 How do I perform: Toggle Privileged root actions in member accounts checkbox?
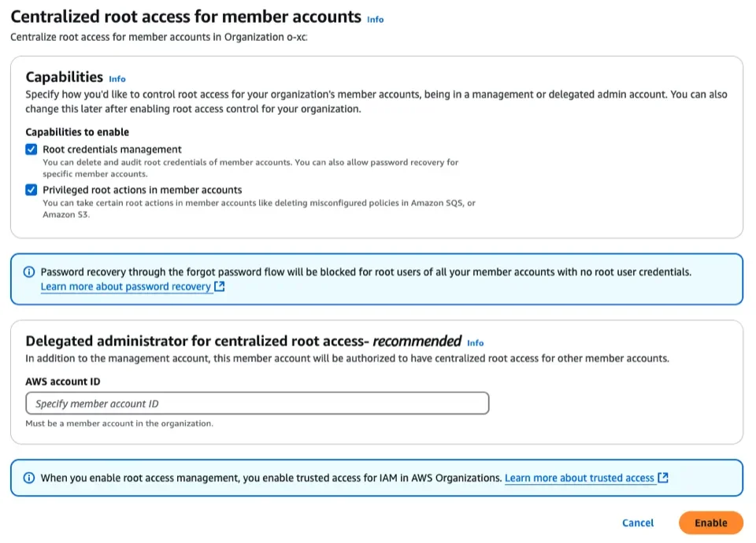[x=31, y=190]
